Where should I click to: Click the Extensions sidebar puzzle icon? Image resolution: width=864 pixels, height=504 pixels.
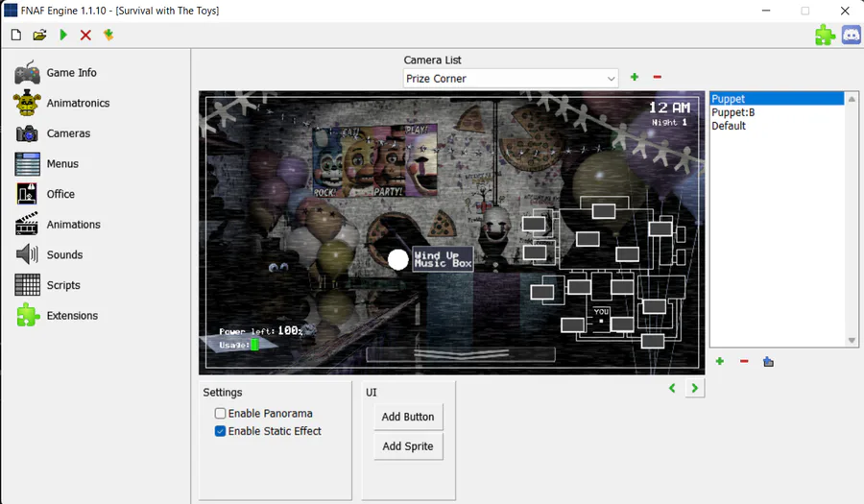tap(28, 316)
